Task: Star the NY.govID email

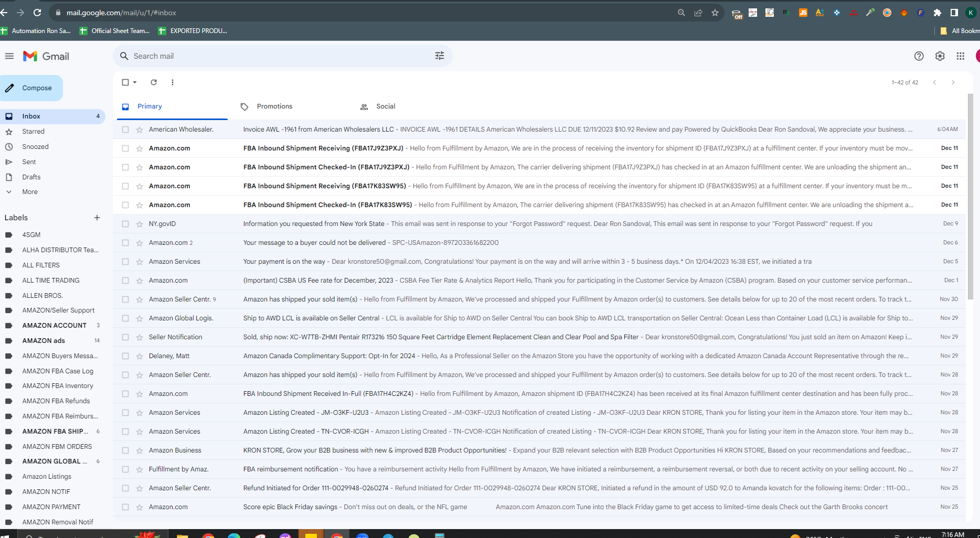Action: (140, 224)
